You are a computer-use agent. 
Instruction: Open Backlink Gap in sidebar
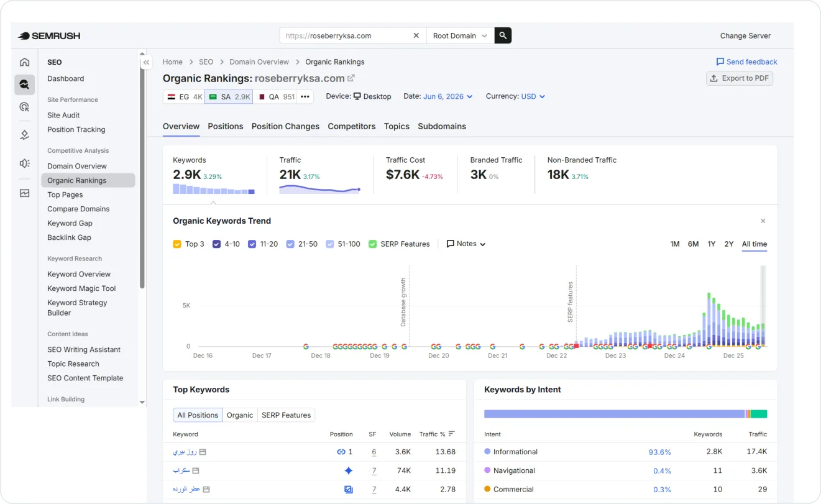69,237
